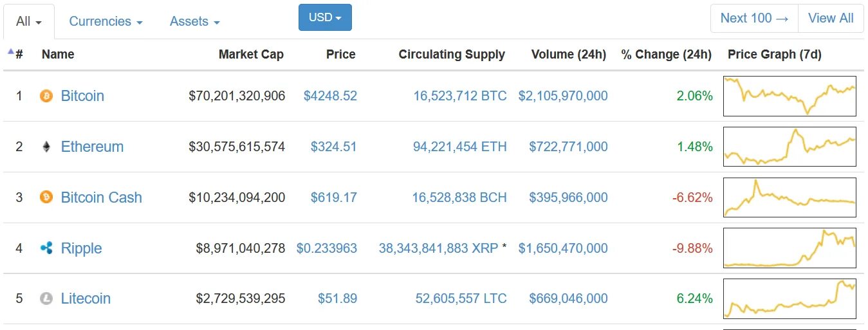Expand the Assets filter dropdown
Image resolution: width=868 pixels, height=330 pixels.
tap(194, 21)
